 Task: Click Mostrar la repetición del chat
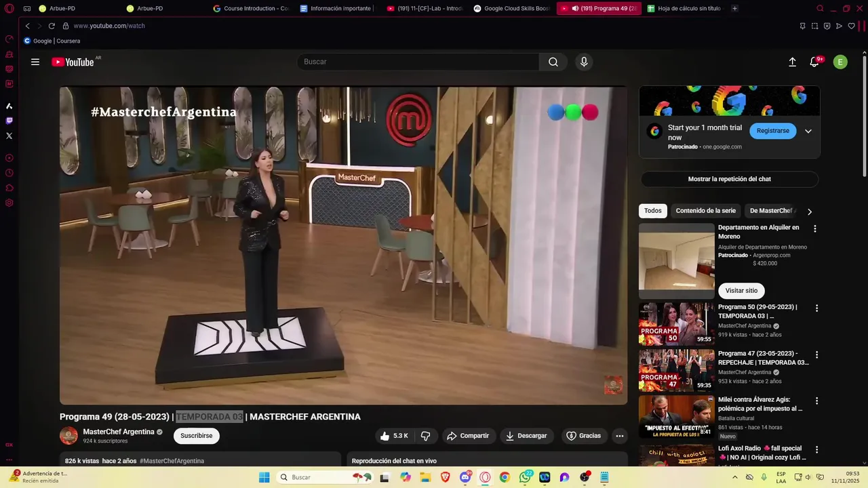(730, 179)
